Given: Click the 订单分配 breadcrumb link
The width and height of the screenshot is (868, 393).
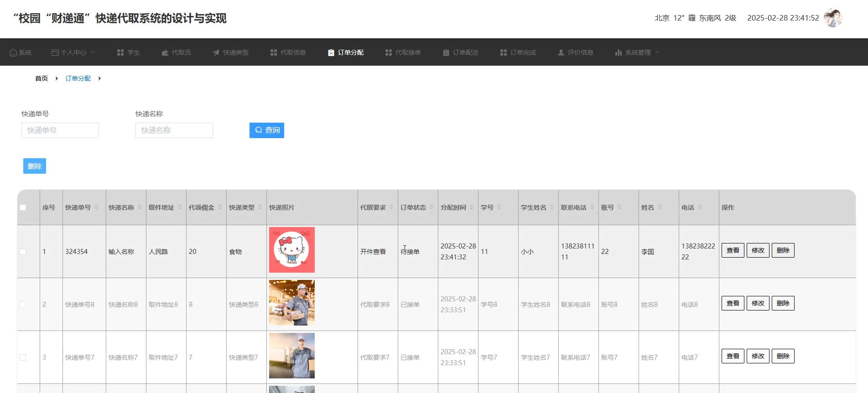Looking at the screenshot, I should coord(78,78).
